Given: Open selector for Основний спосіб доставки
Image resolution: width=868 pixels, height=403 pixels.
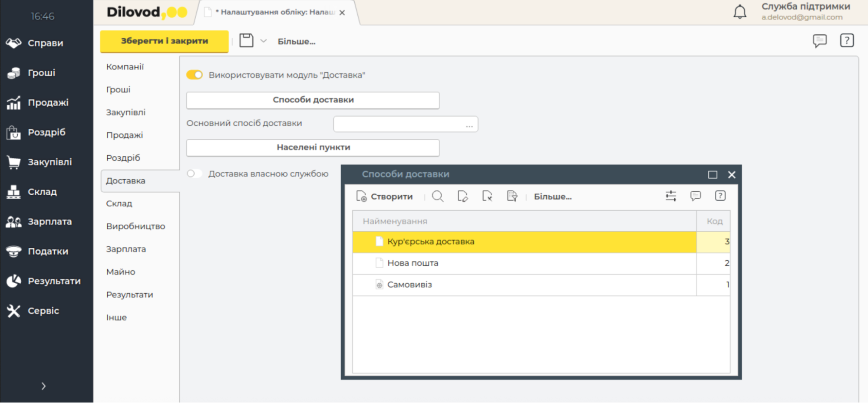Looking at the screenshot, I should [469, 125].
